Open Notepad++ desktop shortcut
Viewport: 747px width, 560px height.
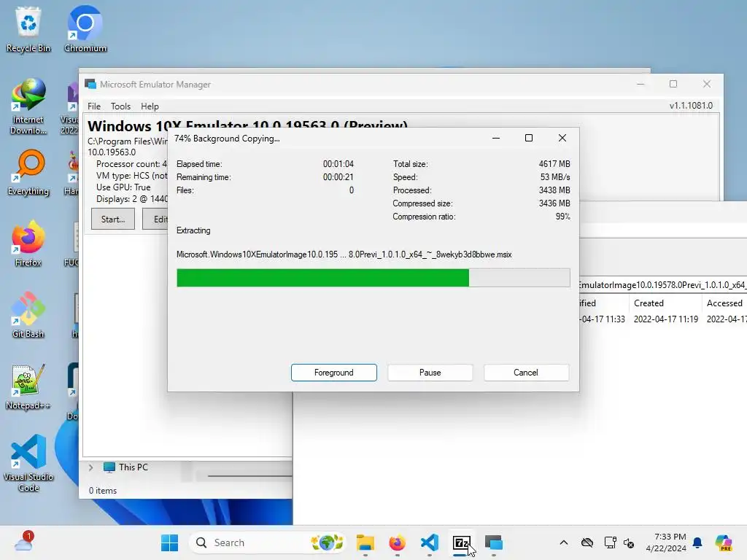pyautogui.click(x=28, y=386)
